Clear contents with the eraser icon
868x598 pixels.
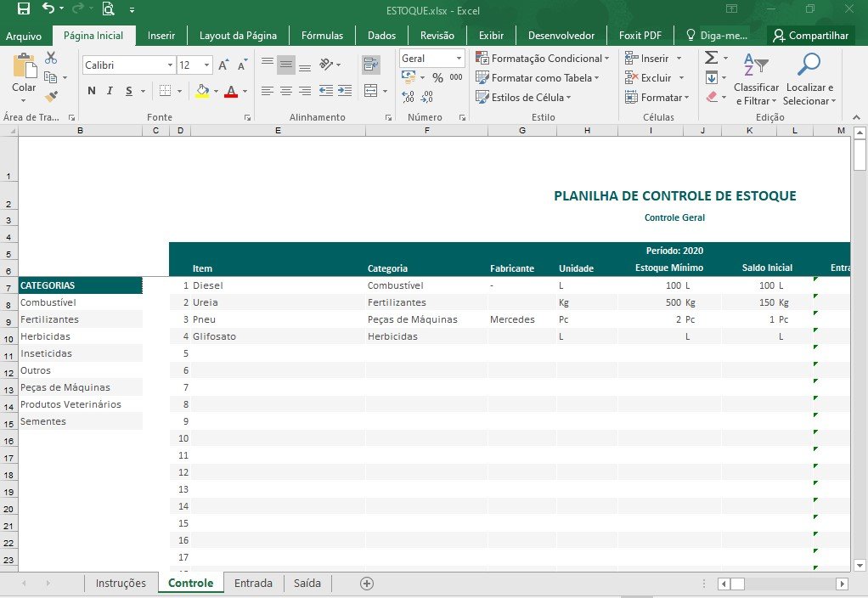(x=712, y=97)
